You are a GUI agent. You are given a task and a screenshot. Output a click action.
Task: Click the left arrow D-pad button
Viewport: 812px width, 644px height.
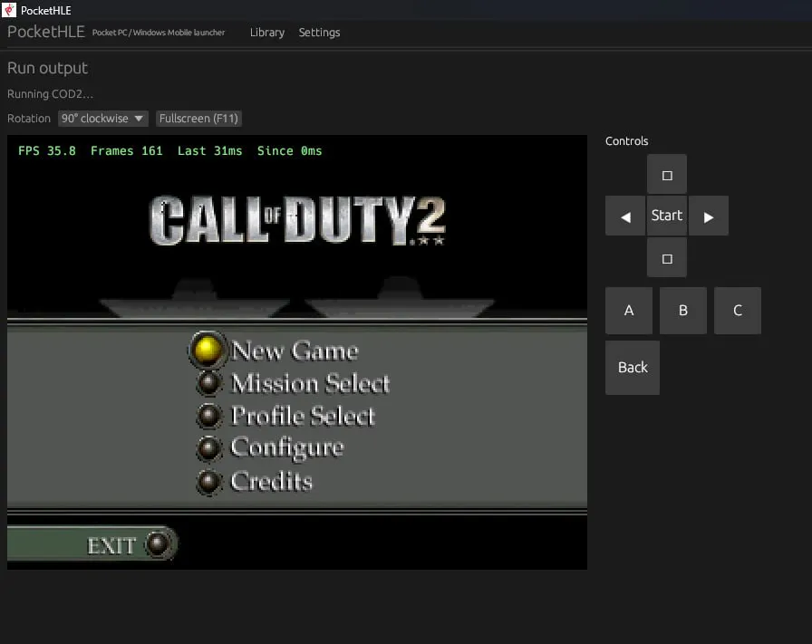pos(625,216)
